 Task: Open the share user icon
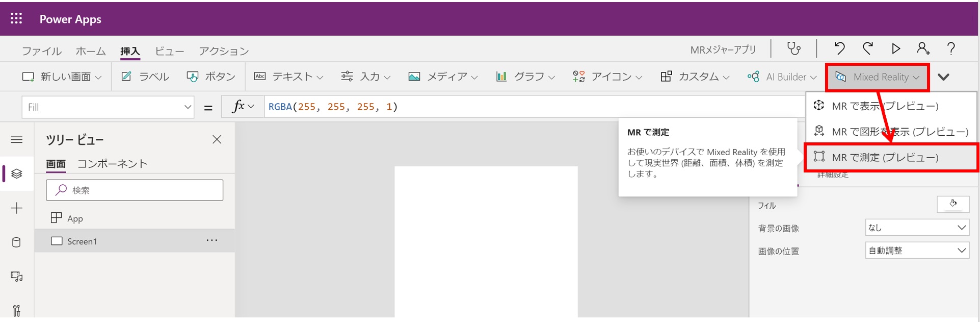(923, 48)
